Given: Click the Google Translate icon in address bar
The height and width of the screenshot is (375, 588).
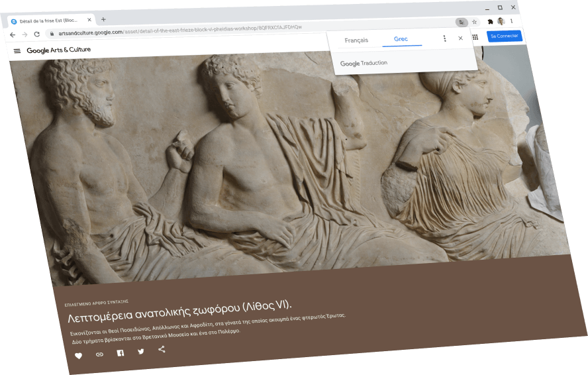Looking at the screenshot, I should (461, 22).
